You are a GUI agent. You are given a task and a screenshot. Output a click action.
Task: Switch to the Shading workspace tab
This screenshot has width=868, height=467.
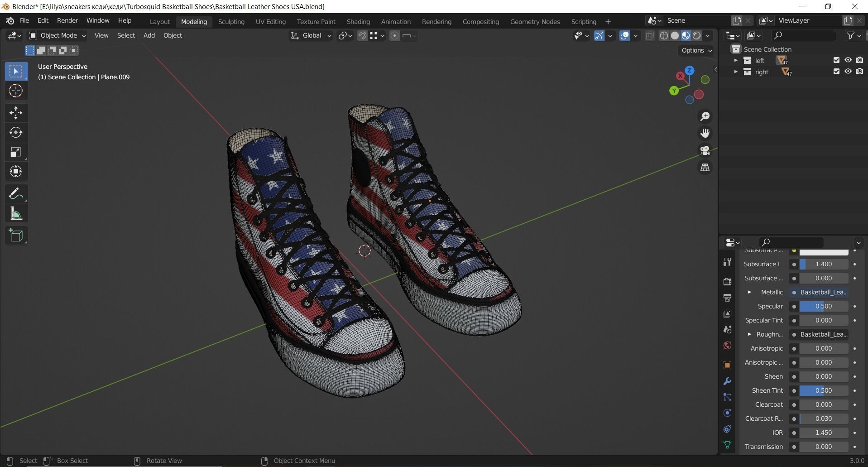point(358,21)
